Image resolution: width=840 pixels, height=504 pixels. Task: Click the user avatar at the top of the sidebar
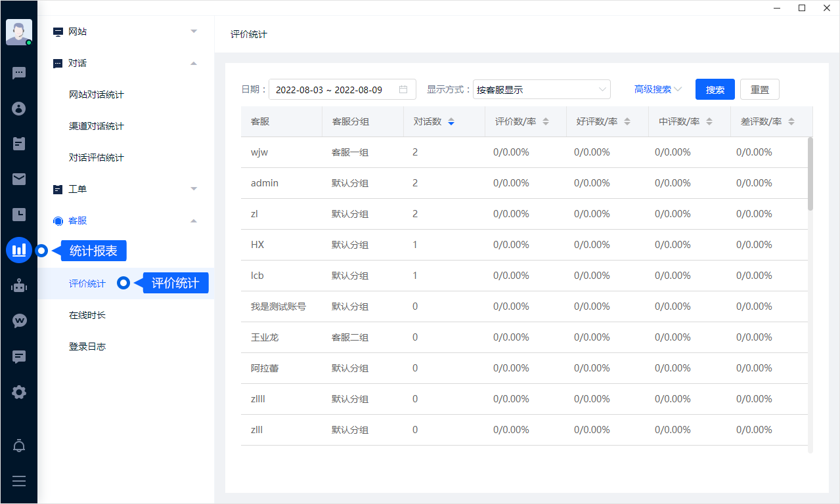coord(19,31)
